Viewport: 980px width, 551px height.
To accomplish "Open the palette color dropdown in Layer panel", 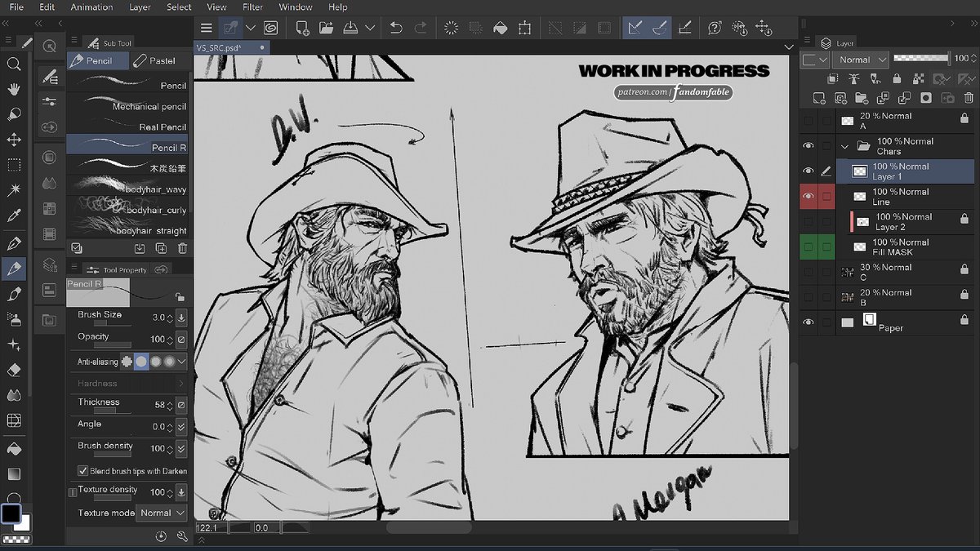I will 814,60.
